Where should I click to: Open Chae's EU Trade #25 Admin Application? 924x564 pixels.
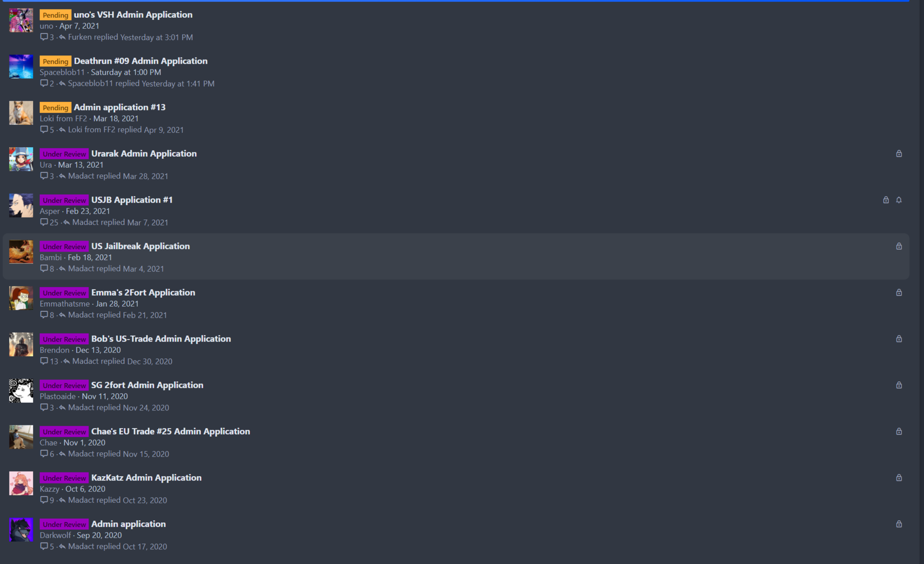click(170, 431)
